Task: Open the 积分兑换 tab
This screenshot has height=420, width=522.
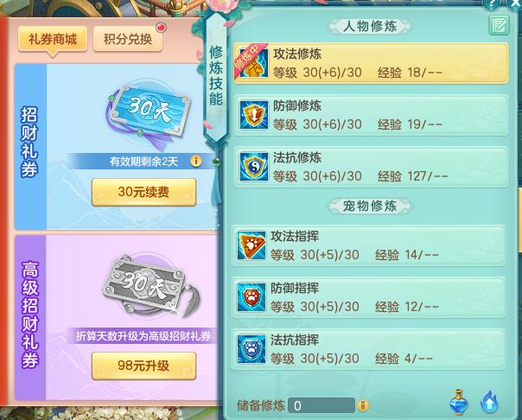Action: click(x=128, y=40)
